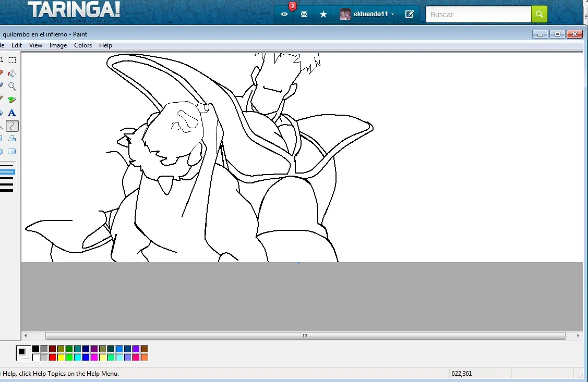Screen dimensions: 588x382
Task: Click status text 'click Help Topics on the Help Menu'
Action: pyautogui.click(x=69, y=373)
